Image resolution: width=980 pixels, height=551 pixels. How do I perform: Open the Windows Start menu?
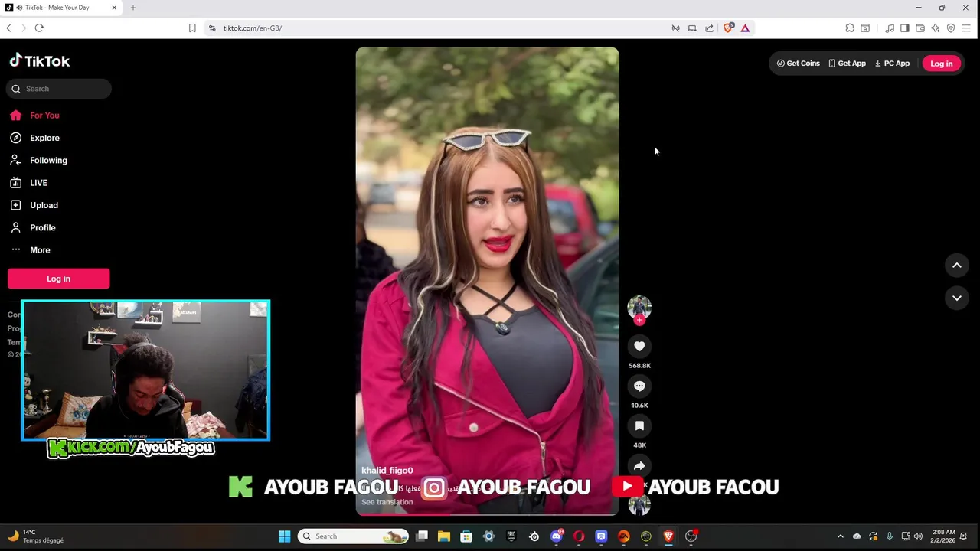tap(284, 536)
